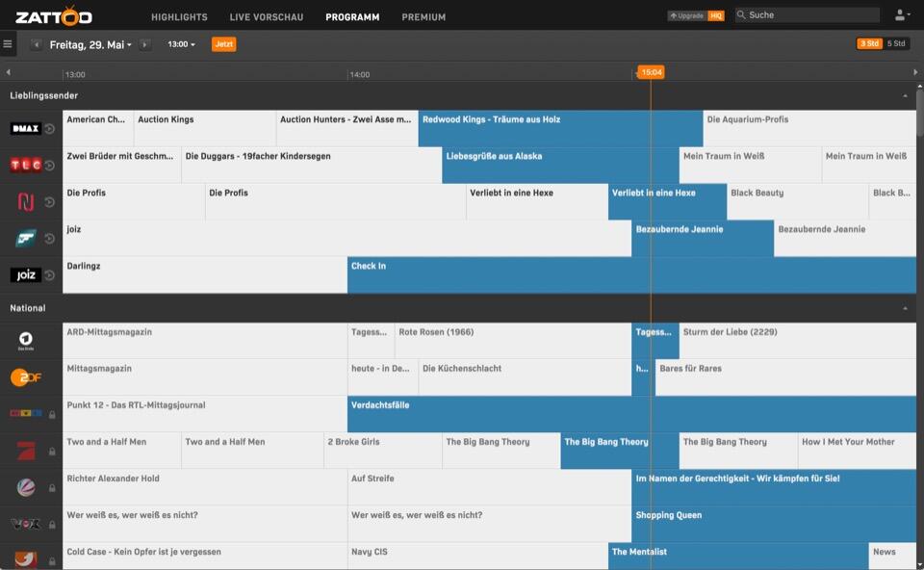Open the Premium tab
924x570 pixels.
(x=423, y=17)
